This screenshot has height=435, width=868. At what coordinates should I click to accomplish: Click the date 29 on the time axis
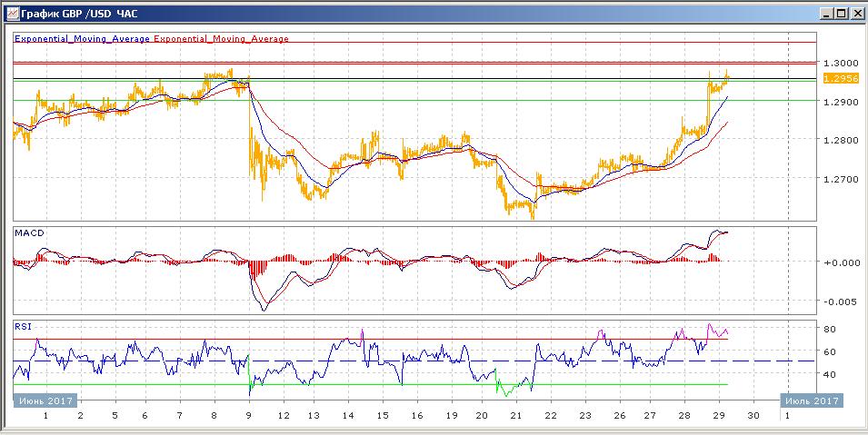[719, 415]
